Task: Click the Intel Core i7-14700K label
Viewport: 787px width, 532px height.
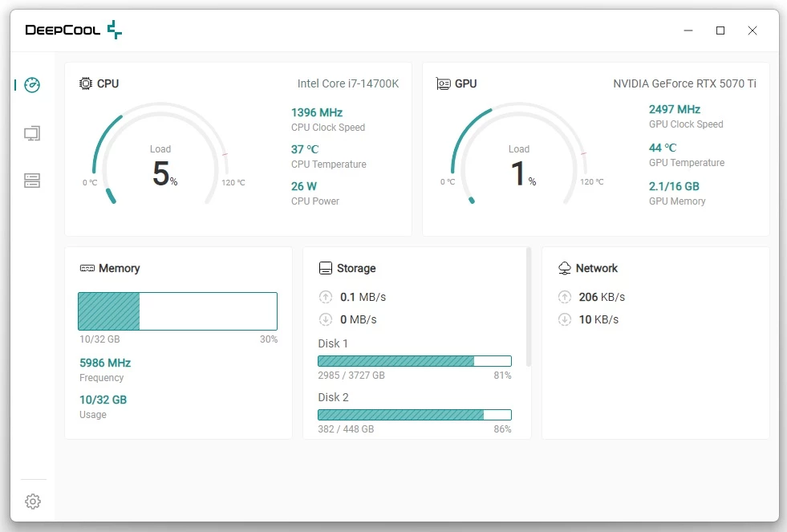Action: (x=347, y=83)
